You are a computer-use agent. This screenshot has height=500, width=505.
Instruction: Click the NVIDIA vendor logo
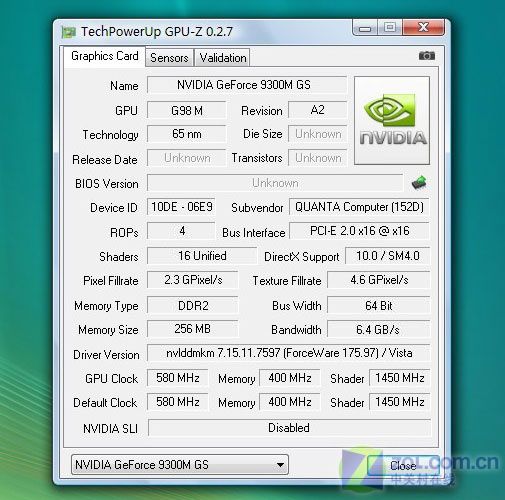[x=392, y=120]
